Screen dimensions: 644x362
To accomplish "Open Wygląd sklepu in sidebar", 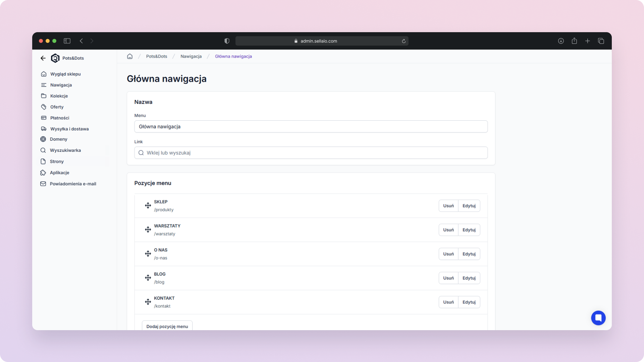I will (65, 74).
